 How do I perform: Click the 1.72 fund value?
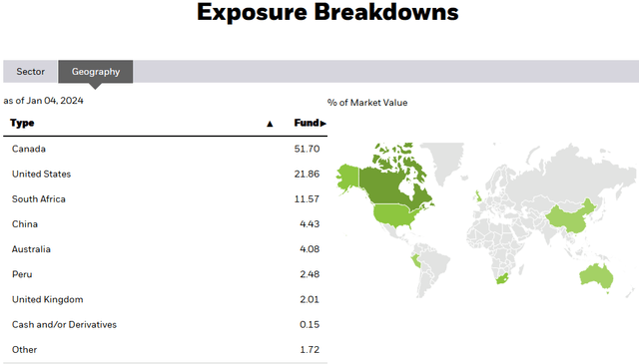[x=310, y=350]
